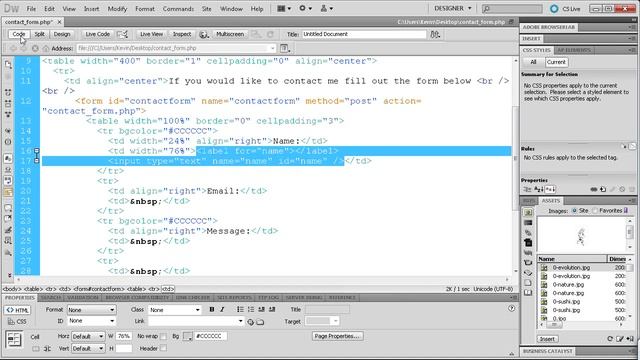Click the File management icon beside Title
Screen dimensions: 640x360
pos(435,35)
